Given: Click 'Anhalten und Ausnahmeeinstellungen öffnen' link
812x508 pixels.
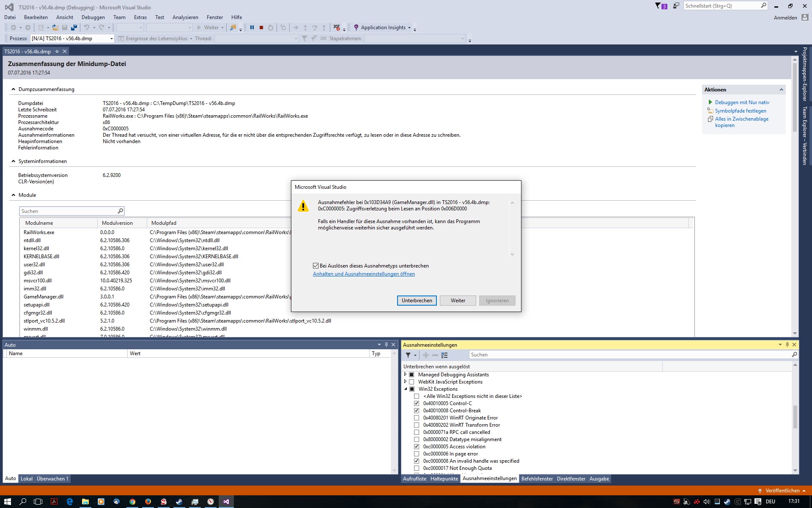Looking at the screenshot, I should (364, 274).
